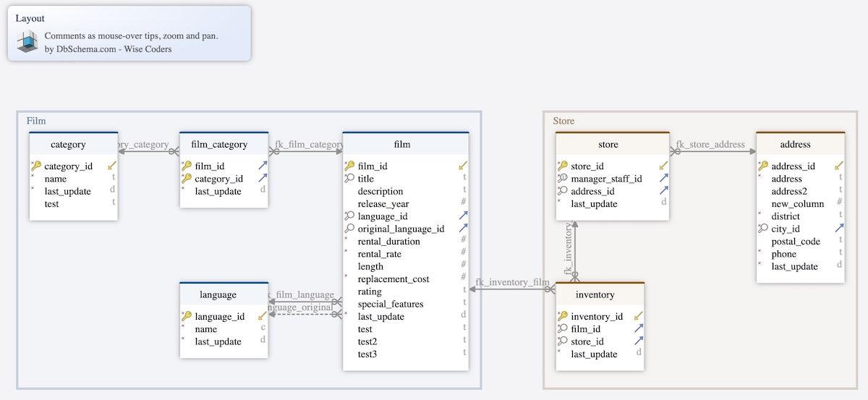The width and height of the screenshot is (868, 400).
Task: Click the index icon beside city_id in address
Action: click(762, 229)
